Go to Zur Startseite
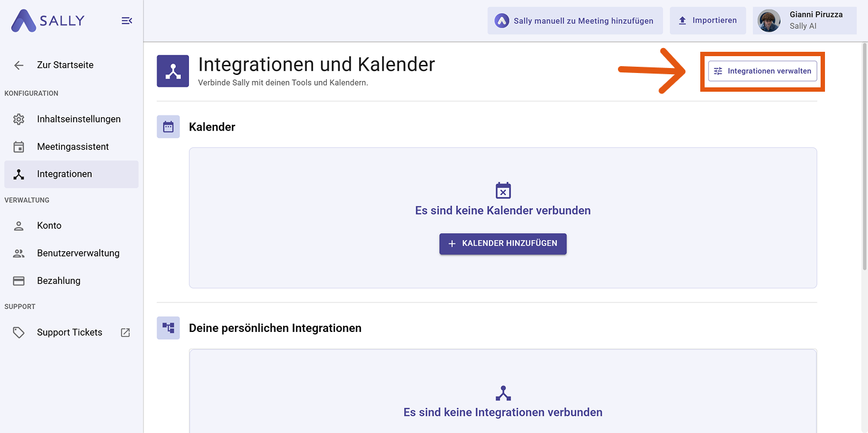 coord(65,65)
